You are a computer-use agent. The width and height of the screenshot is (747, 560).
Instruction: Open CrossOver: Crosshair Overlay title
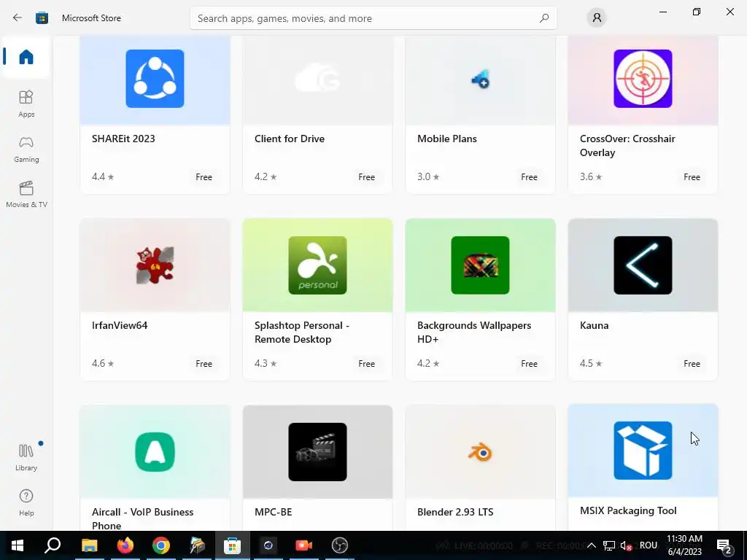627,146
